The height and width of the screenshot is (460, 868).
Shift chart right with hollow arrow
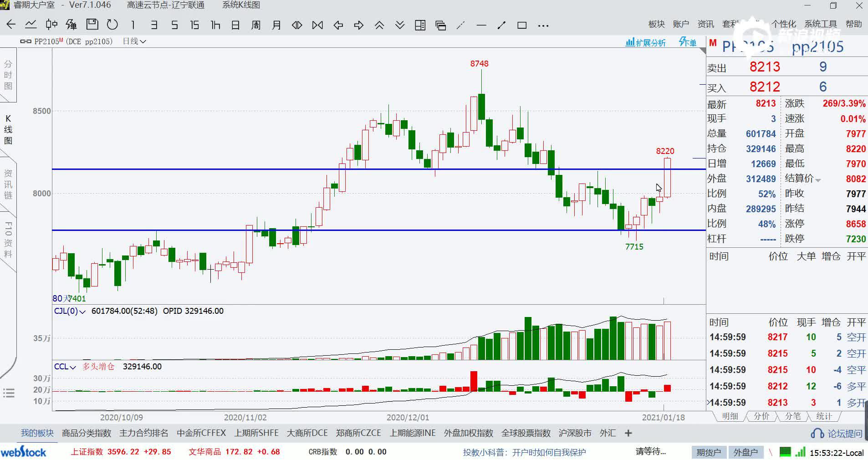point(359,25)
